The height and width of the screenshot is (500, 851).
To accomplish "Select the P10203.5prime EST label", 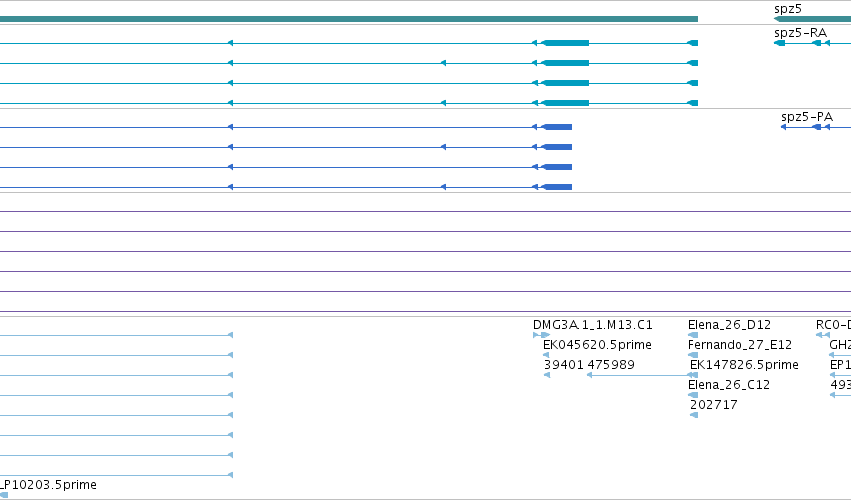I will point(48,484).
